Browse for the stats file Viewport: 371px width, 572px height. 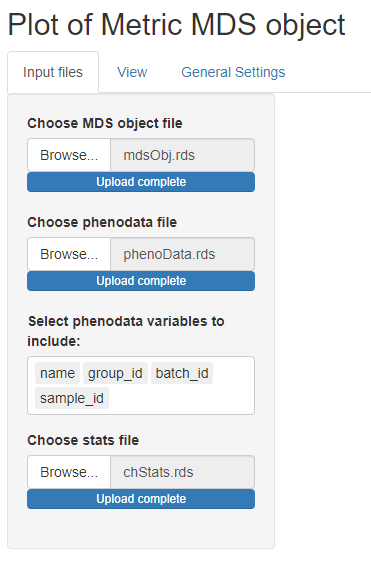[x=69, y=472]
